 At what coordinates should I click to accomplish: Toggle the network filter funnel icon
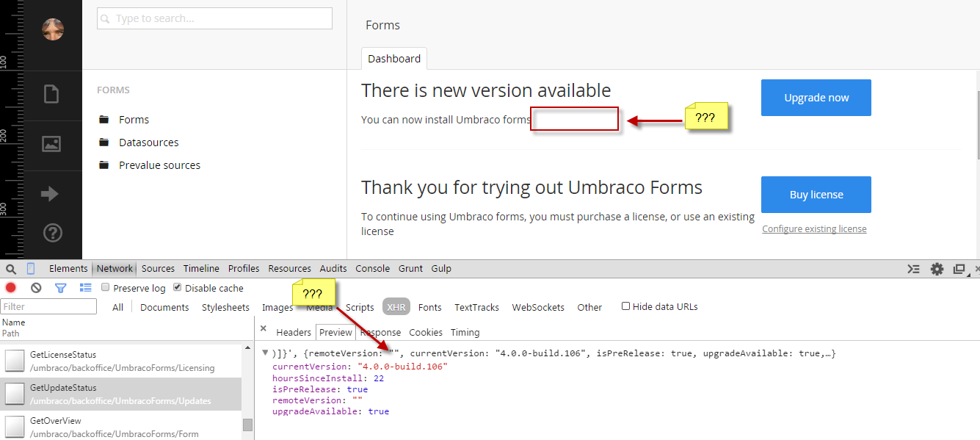coord(61,288)
